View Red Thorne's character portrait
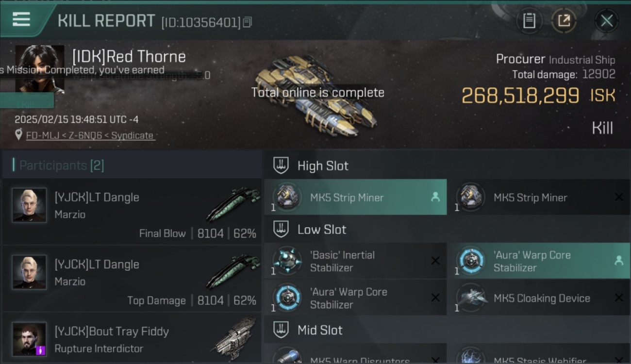The width and height of the screenshot is (631, 364). pos(40,68)
